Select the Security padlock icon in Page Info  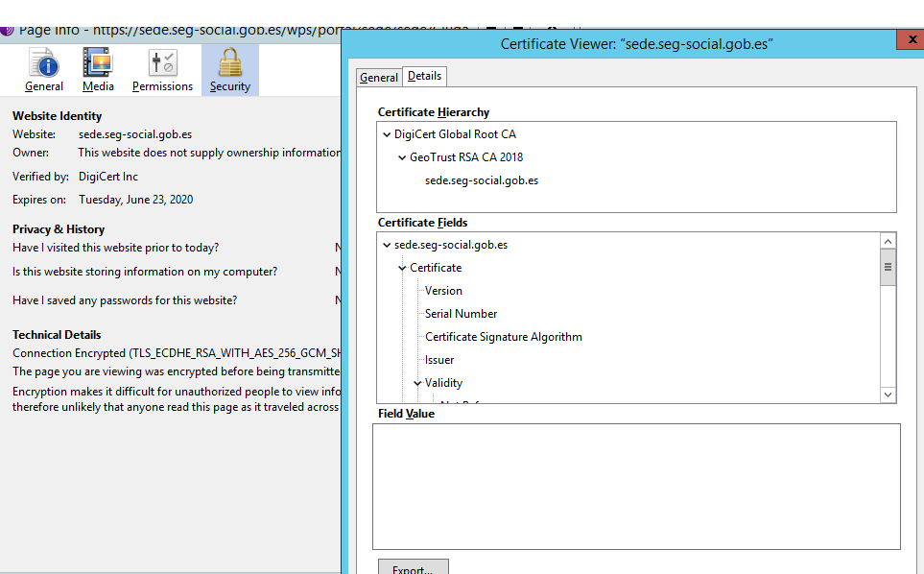(230, 70)
